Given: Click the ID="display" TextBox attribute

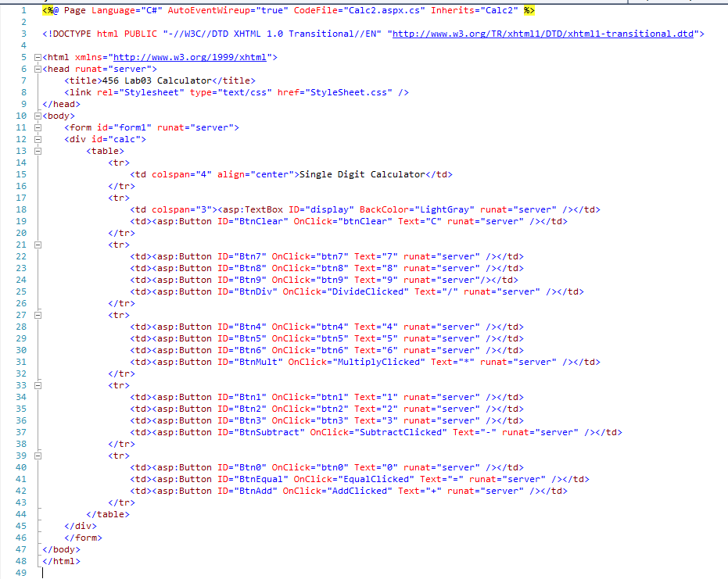Looking at the screenshot, I should [321, 209].
